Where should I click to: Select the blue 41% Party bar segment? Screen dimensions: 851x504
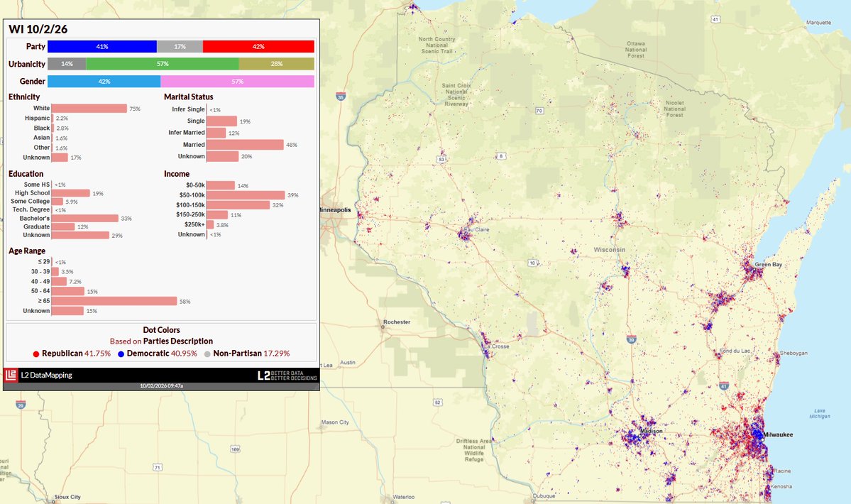point(102,47)
